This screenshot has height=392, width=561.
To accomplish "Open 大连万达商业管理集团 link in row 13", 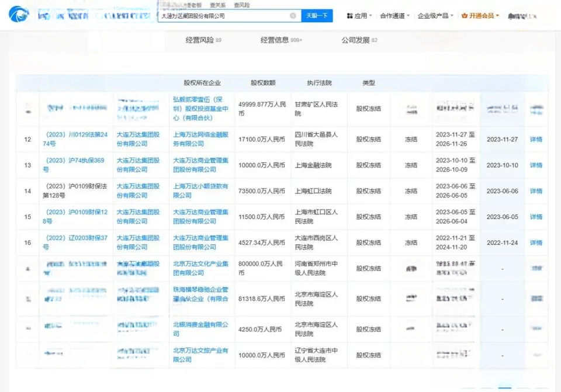I will click(200, 165).
